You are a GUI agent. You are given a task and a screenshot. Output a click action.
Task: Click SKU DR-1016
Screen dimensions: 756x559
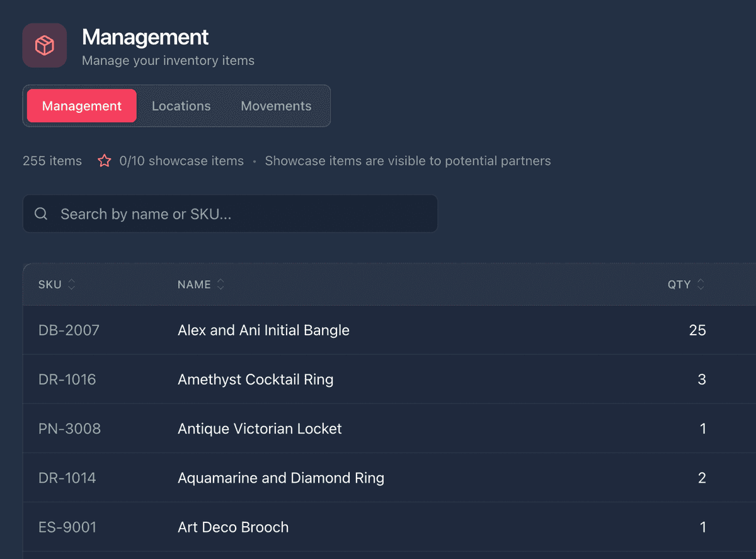pyautogui.click(x=67, y=379)
